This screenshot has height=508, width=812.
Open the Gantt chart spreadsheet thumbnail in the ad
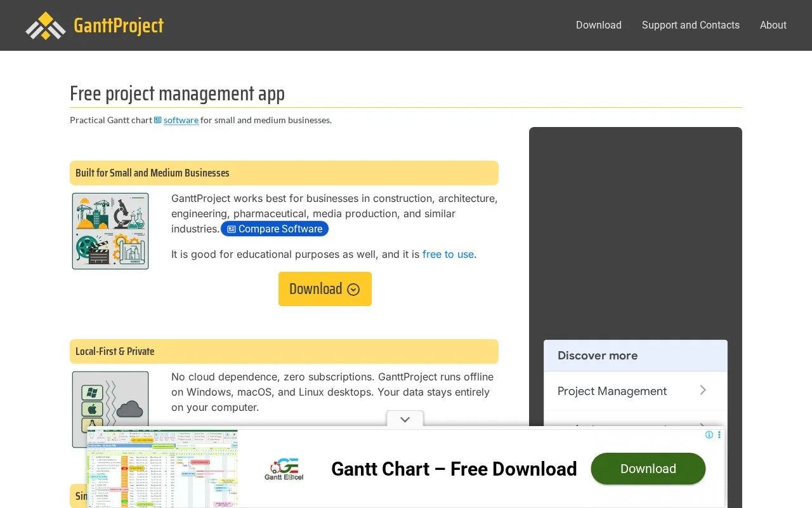162,469
